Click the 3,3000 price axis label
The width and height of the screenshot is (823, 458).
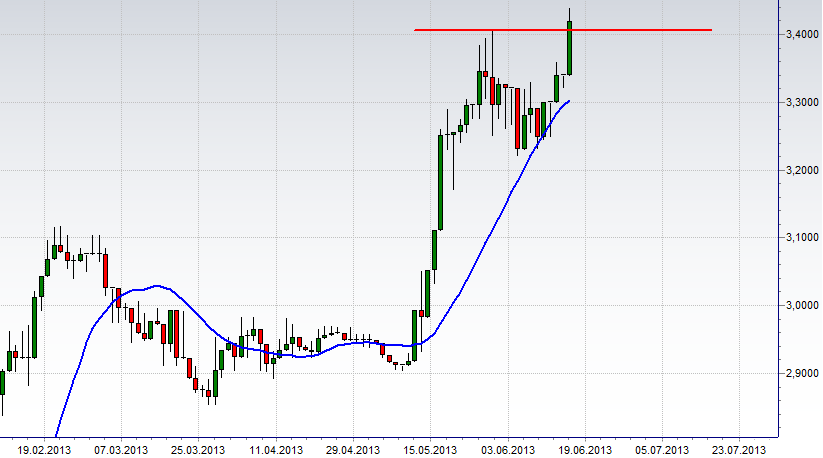(802, 102)
